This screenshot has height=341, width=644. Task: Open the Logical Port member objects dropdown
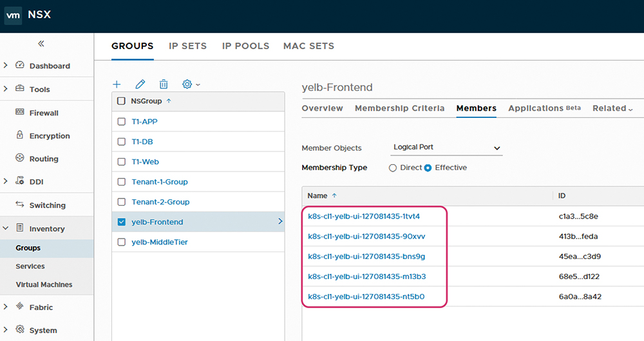446,148
